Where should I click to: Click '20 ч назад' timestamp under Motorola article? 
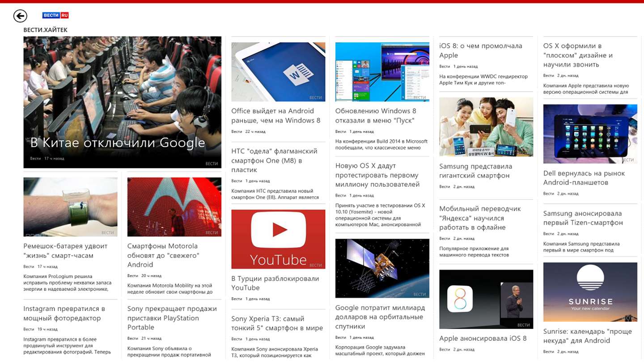[x=151, y=276]
